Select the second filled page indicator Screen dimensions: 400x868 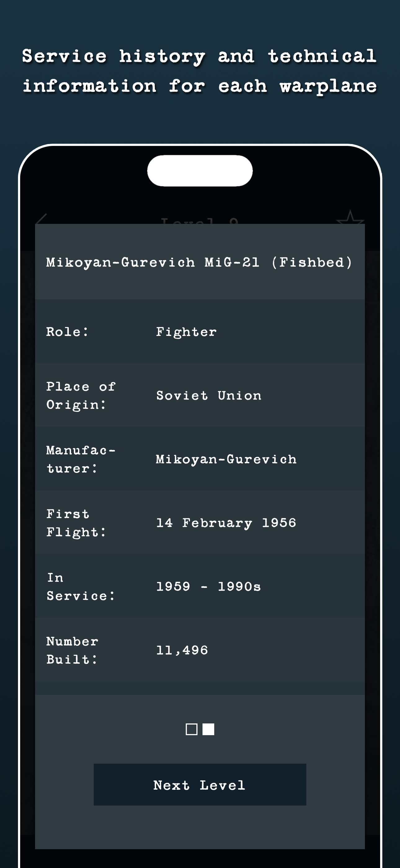[x=208, y=729]
